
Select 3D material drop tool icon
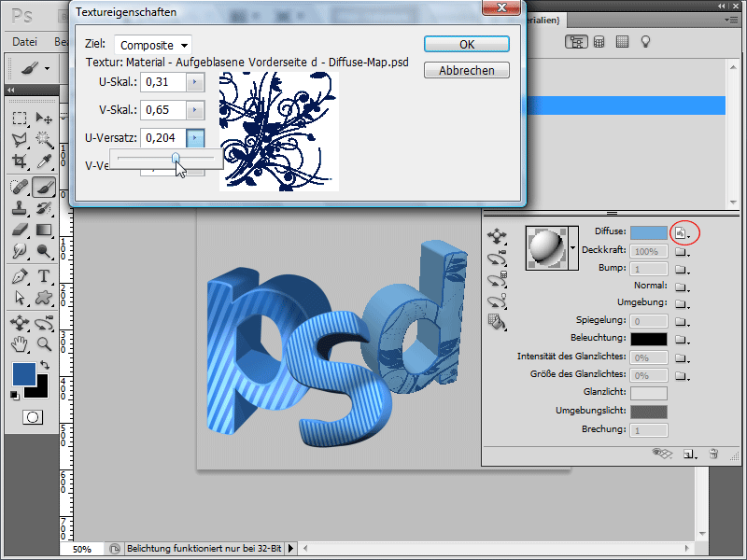coord(497,322)
